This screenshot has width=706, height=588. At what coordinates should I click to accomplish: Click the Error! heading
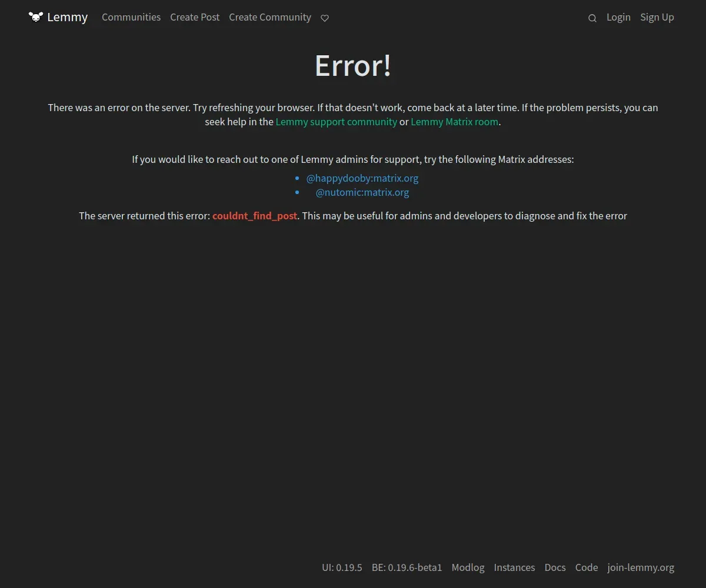(353, 65)
